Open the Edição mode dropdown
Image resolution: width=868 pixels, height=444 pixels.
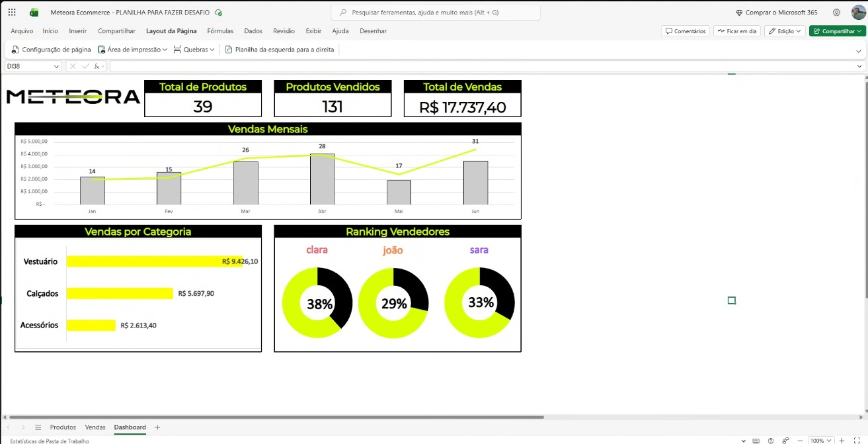[785, 31]
